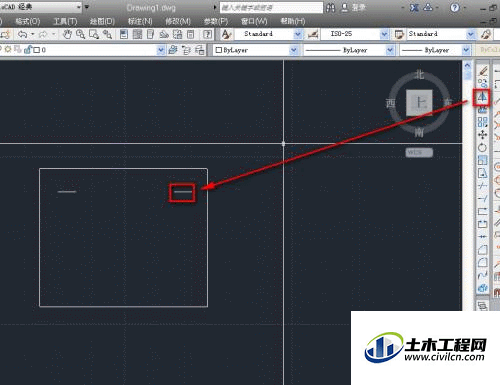Select the Explode tool
500x385 pixels.
tap(482, 288)
